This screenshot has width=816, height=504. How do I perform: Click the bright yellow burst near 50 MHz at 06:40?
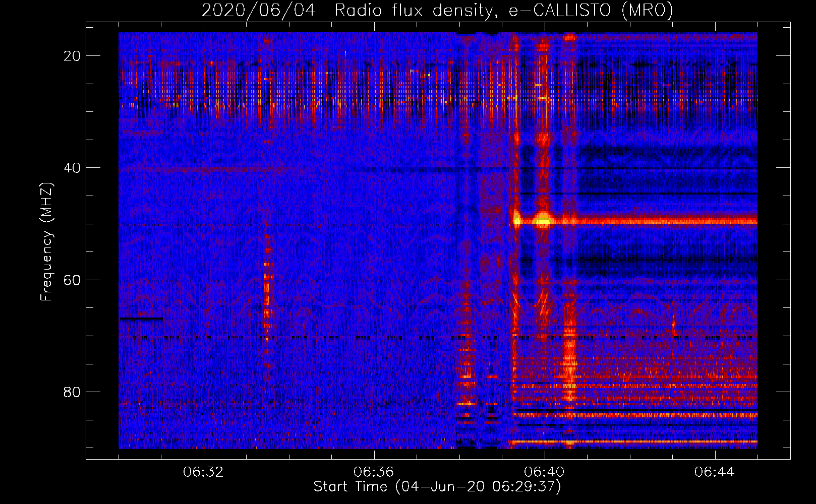[x=543, y=220]
